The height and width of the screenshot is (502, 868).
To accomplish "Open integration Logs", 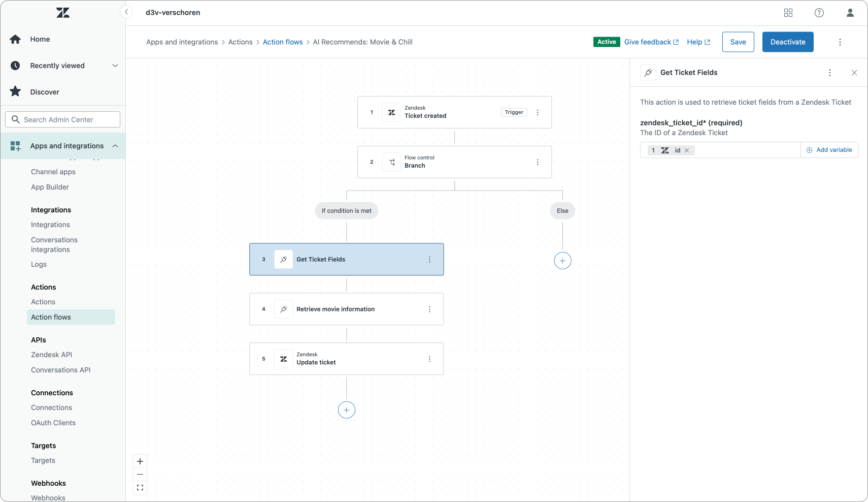I will coord(39,264).
